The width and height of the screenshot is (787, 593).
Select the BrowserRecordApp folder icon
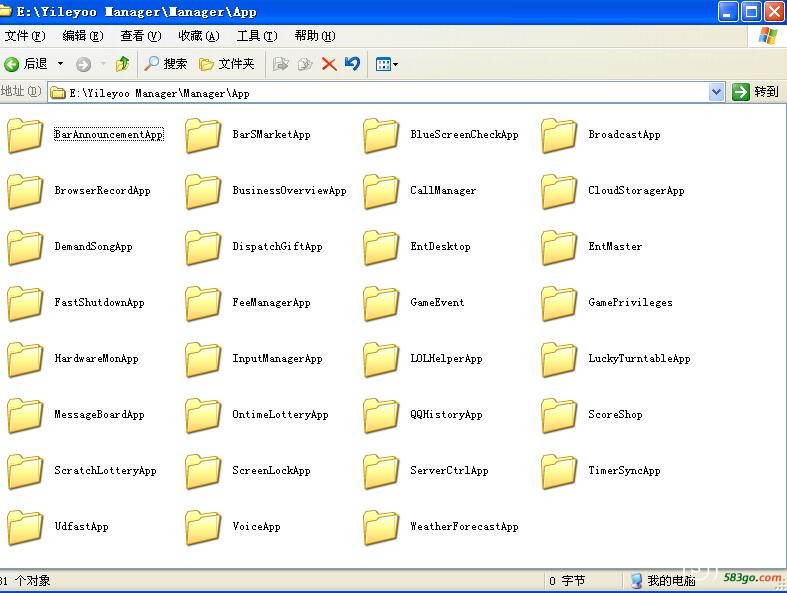click(25, 191)
